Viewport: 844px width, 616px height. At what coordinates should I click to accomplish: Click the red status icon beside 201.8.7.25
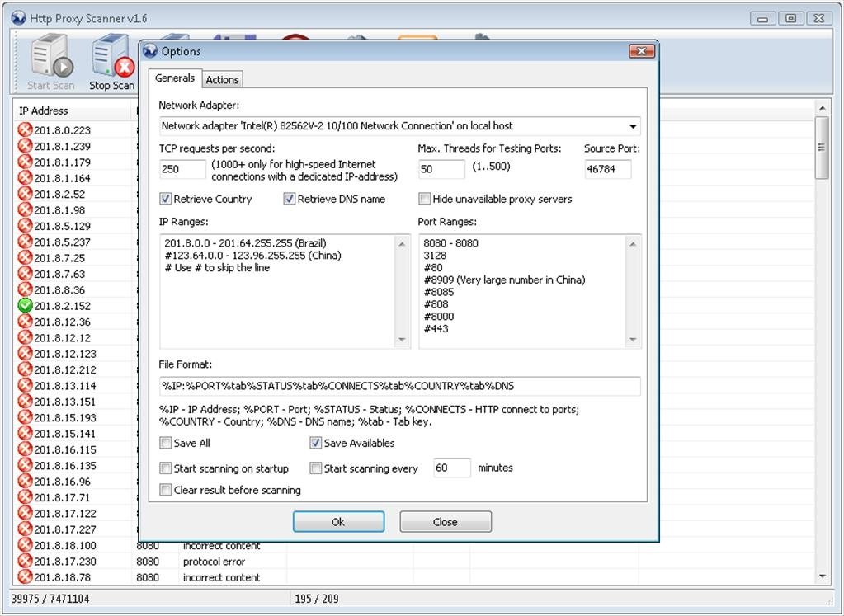[25, 258]
